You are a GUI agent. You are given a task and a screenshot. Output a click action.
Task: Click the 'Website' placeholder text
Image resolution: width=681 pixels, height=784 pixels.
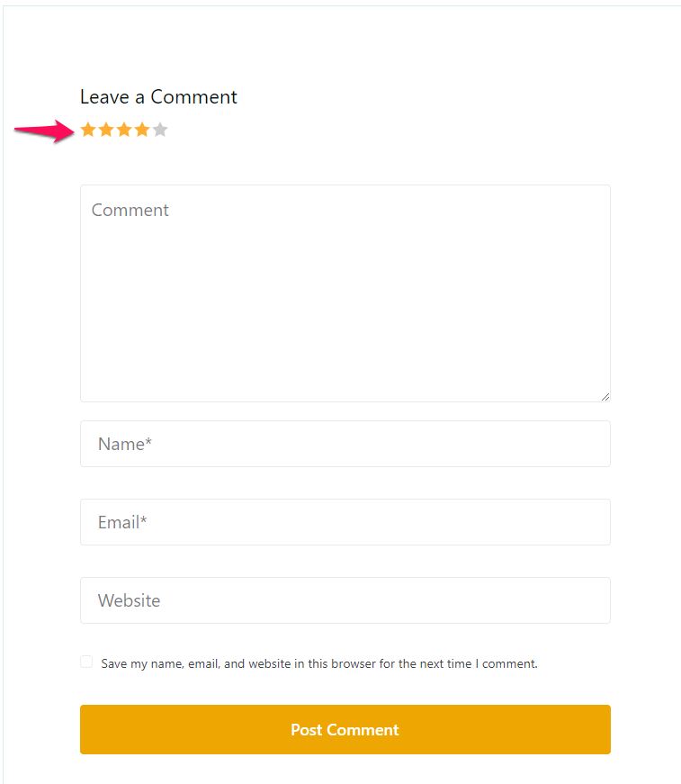[x=129, y=601]
